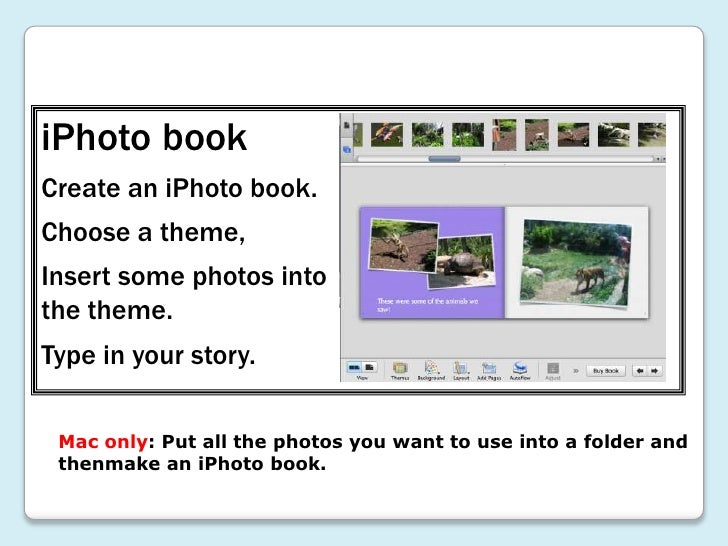Select the thumbnail with the white animal

click(x=614, y=135)
